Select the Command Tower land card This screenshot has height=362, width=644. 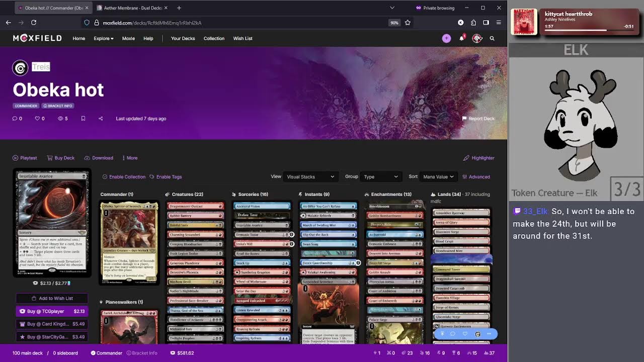[461, 269]
